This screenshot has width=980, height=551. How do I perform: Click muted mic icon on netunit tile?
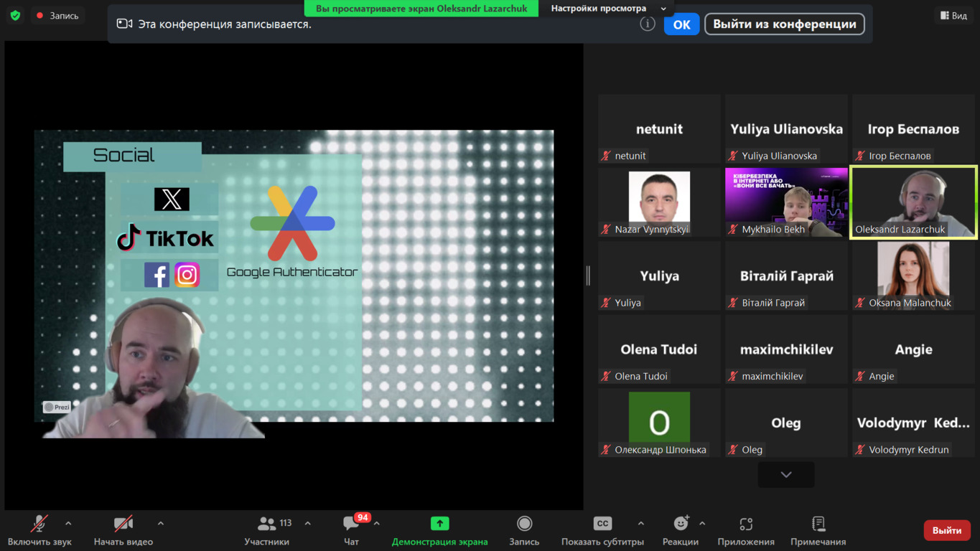point(606,156)
